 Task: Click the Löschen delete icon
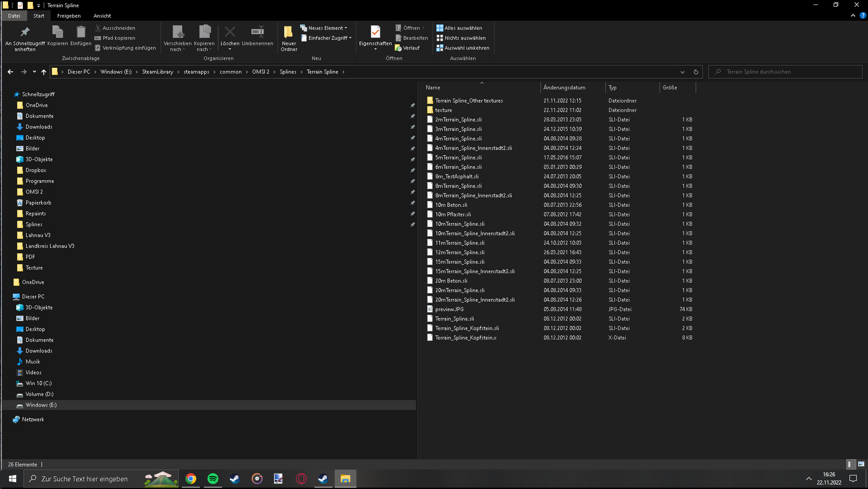230,32
